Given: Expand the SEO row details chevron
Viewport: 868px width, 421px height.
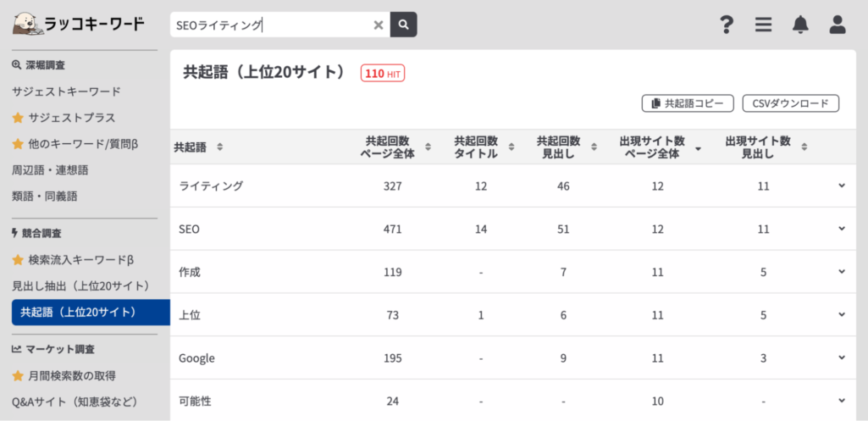Looking at the screenshot, I should coord(841,229).
